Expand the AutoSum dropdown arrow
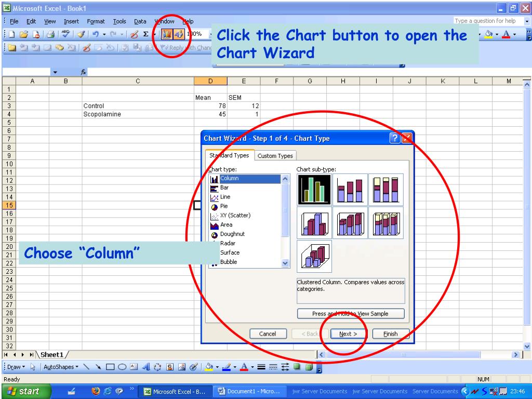 coord(154,34)
